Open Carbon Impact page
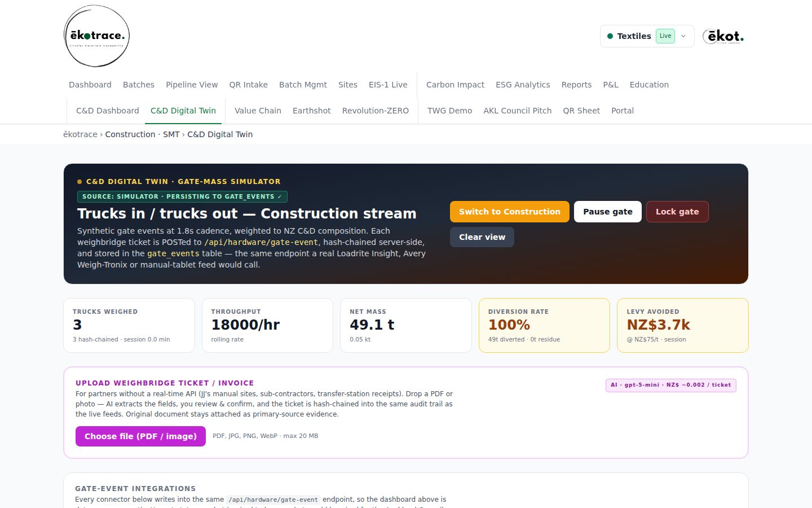 455,85
